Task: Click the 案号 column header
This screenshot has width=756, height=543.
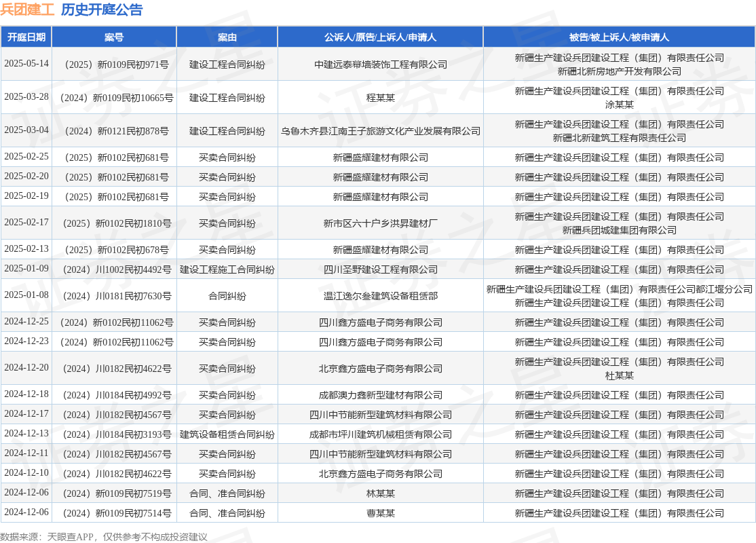Action: 114,37
